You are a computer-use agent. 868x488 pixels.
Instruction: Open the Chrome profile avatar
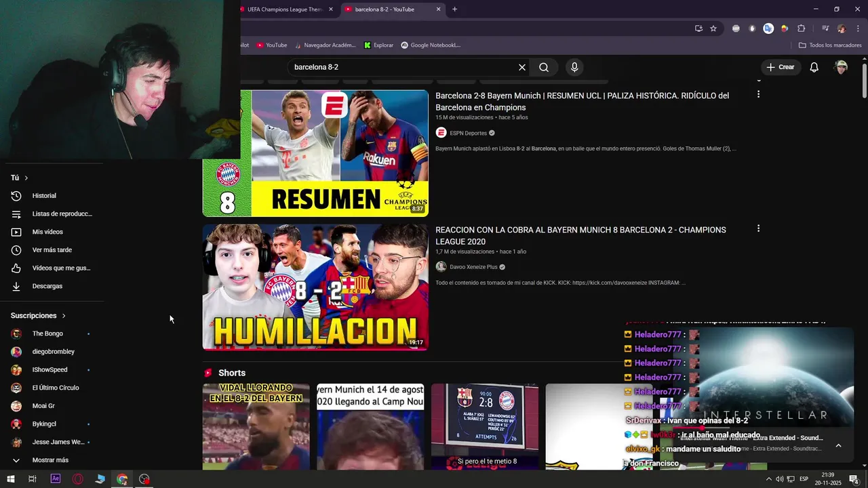click(842, 28)
